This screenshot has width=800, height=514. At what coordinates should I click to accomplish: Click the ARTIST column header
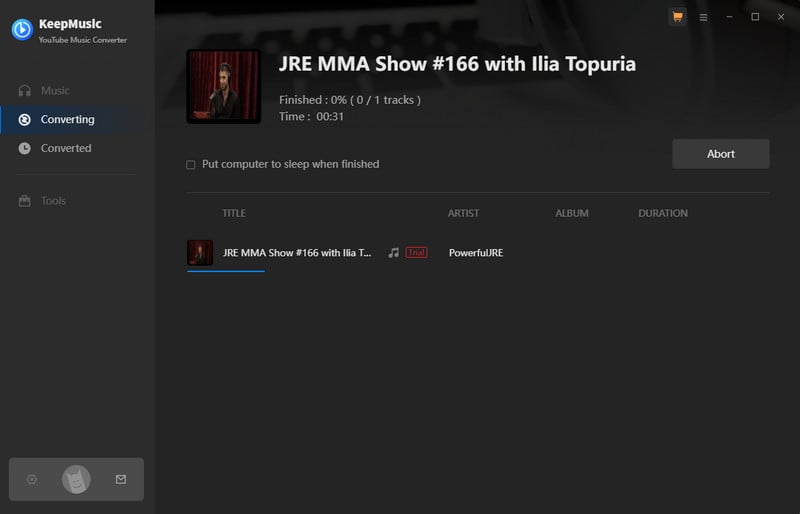(463, 213)
